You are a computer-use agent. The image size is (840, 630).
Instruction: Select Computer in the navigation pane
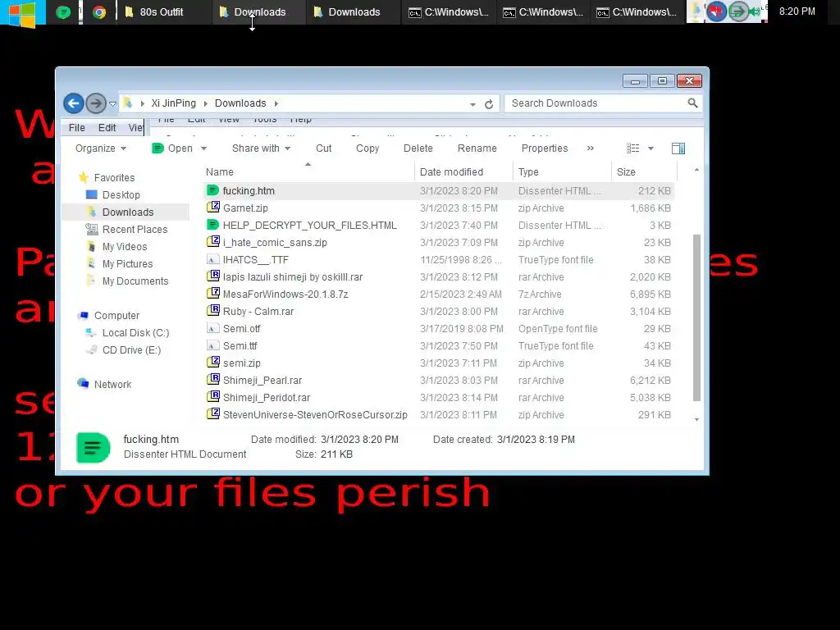click(116, 316)
